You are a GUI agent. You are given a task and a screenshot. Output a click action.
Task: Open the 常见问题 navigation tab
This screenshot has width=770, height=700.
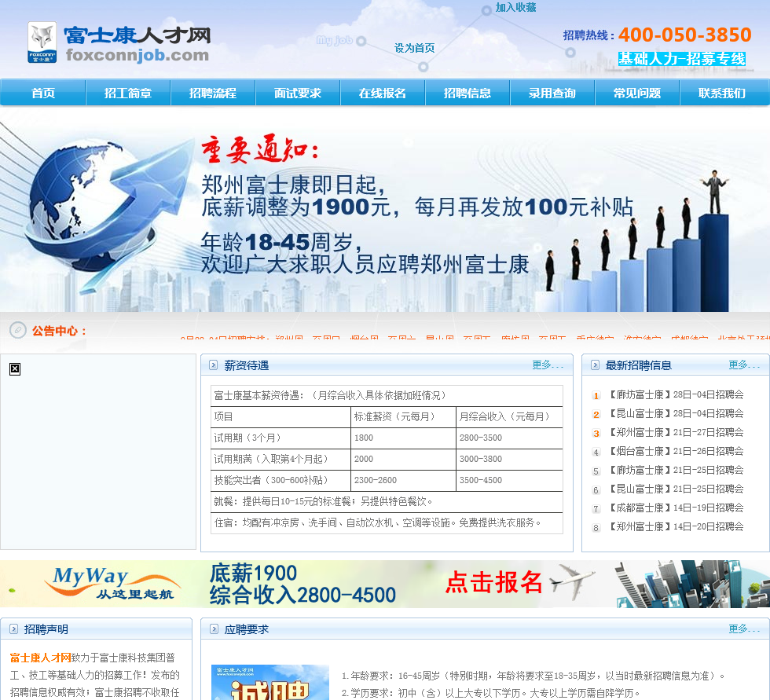click(637, 92)
